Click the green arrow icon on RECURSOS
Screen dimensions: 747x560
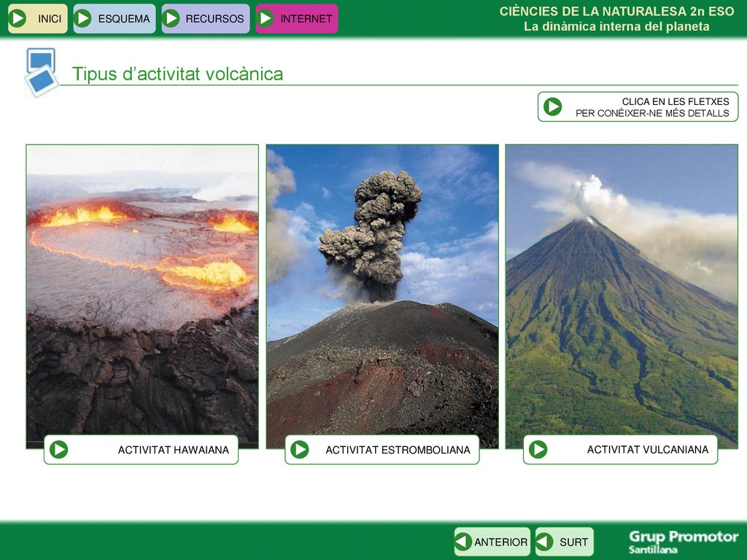pyautogui.click(x=171, y=18)
